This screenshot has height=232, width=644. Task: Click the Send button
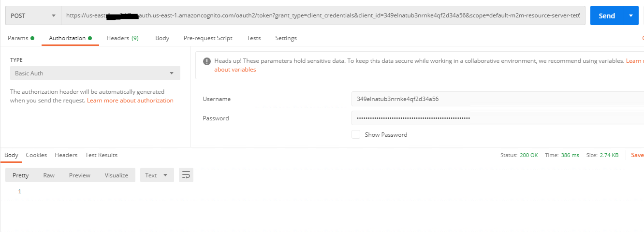point(606,16)
